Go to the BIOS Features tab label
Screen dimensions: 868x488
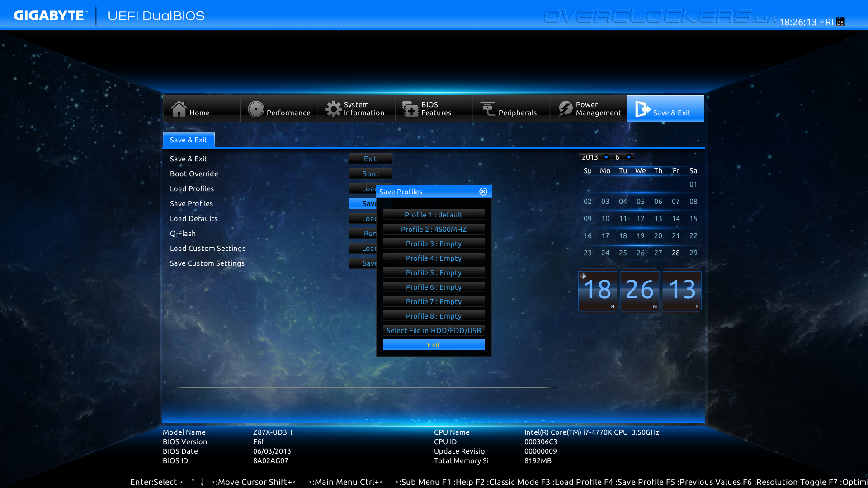[436, 109]
